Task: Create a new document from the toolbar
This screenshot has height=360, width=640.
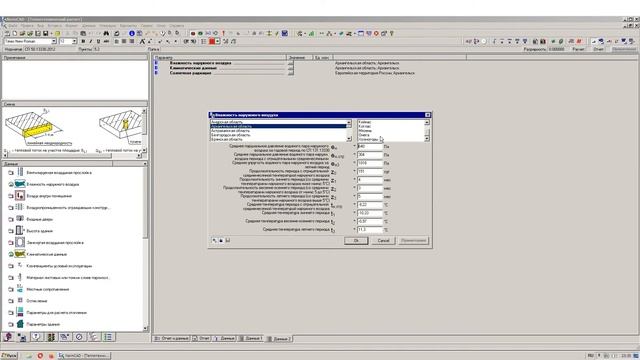Action: (14, 33)
